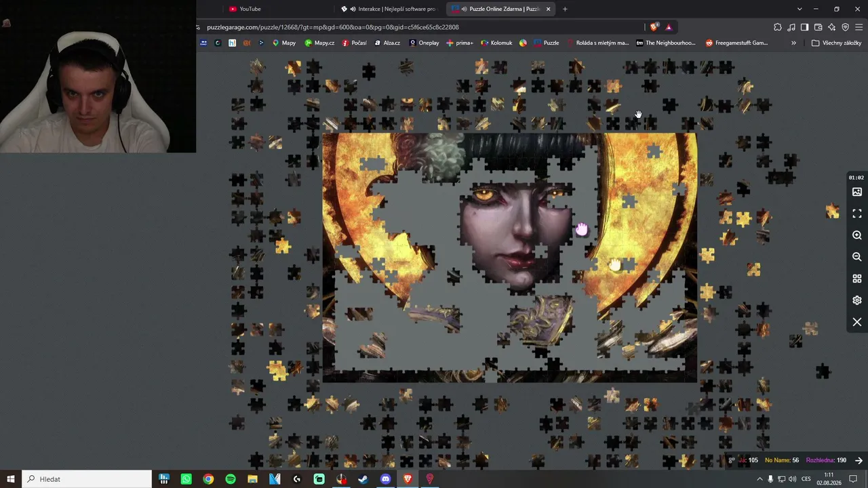The width and height of the screenshot is (868, 488).
Task: Open Logitech G HUB from taskbar
Action: (x=297, y=479)
